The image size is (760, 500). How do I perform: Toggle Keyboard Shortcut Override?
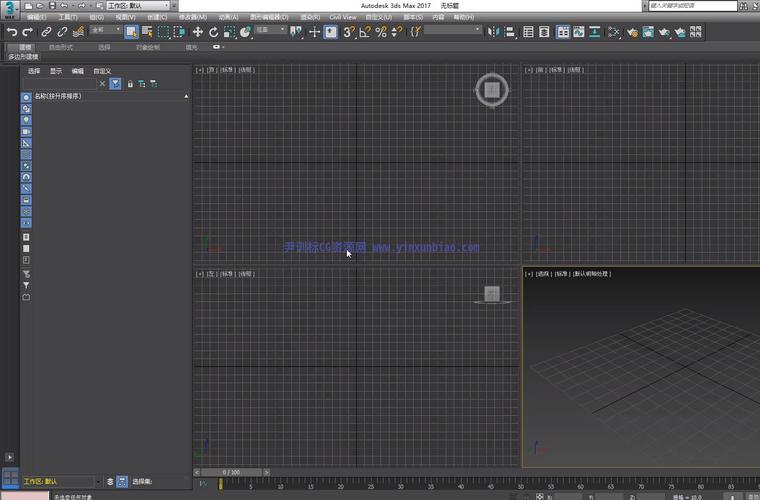331,32
